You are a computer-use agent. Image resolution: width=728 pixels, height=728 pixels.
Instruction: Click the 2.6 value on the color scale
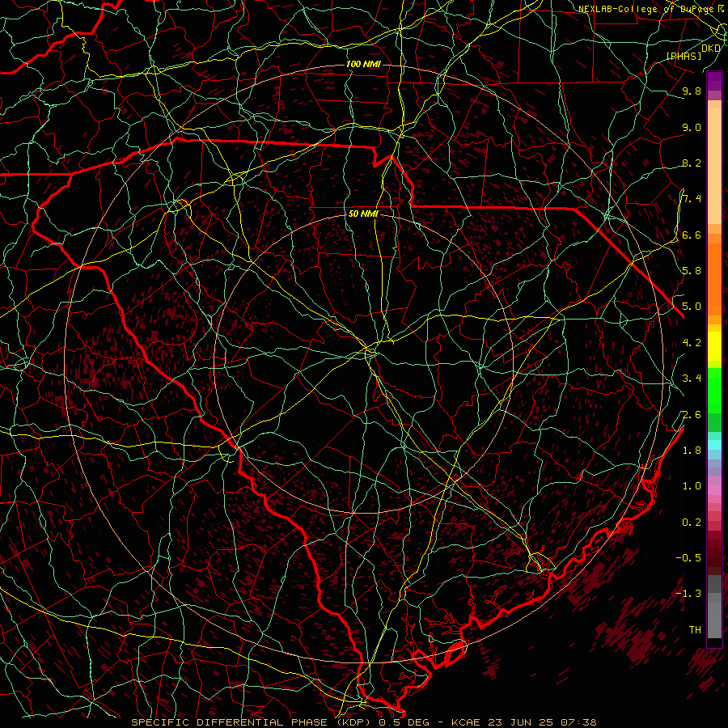[692, 415]
